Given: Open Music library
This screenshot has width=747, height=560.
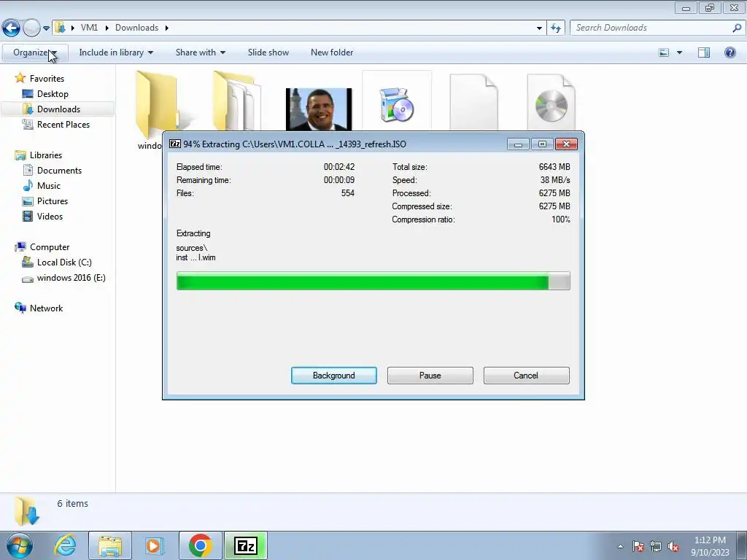Looking at the screenshot, I should tap(49, 186).
